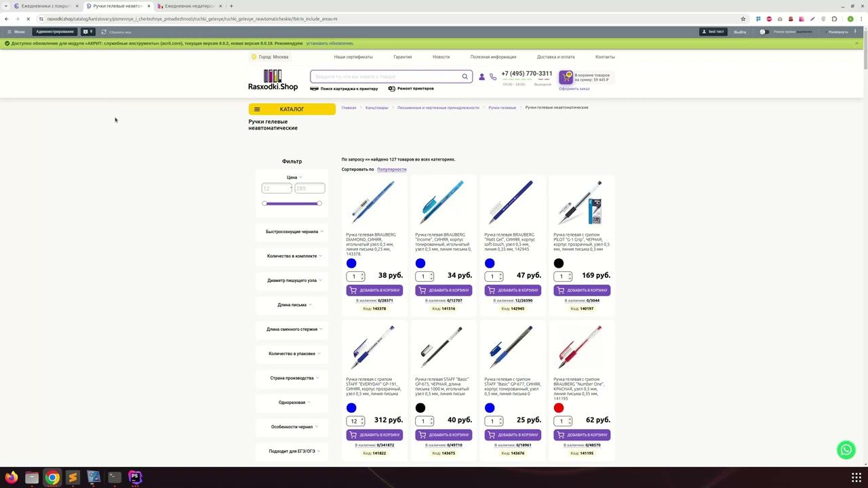Expand the Страна производства filter
This screenshot has width=868, height=488.
point(292,378)
